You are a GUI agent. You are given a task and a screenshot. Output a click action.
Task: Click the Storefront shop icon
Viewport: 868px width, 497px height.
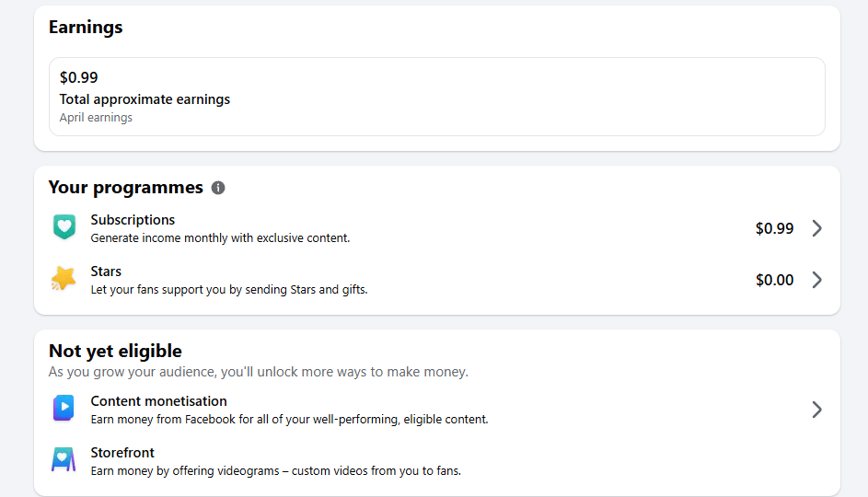point(64,460)
